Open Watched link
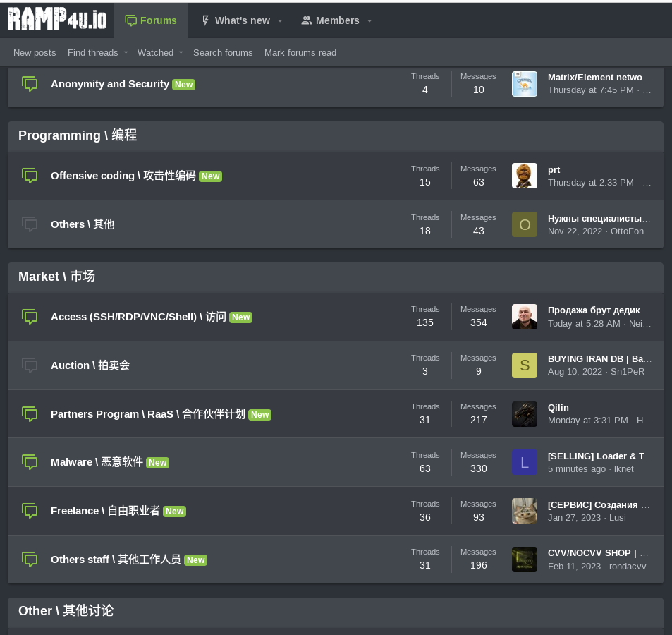Image resolution: width=672 pixels, height=635 pixels. [155, 53]
